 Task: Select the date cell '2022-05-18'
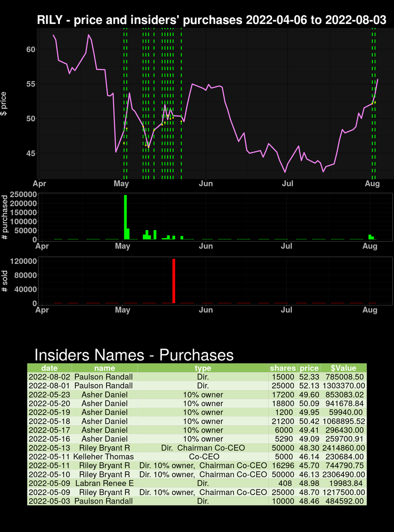tap(50, 421)
